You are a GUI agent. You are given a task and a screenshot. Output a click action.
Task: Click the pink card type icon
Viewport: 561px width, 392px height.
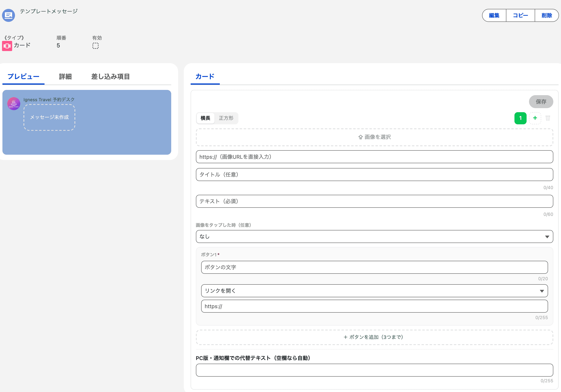[7, 46]
